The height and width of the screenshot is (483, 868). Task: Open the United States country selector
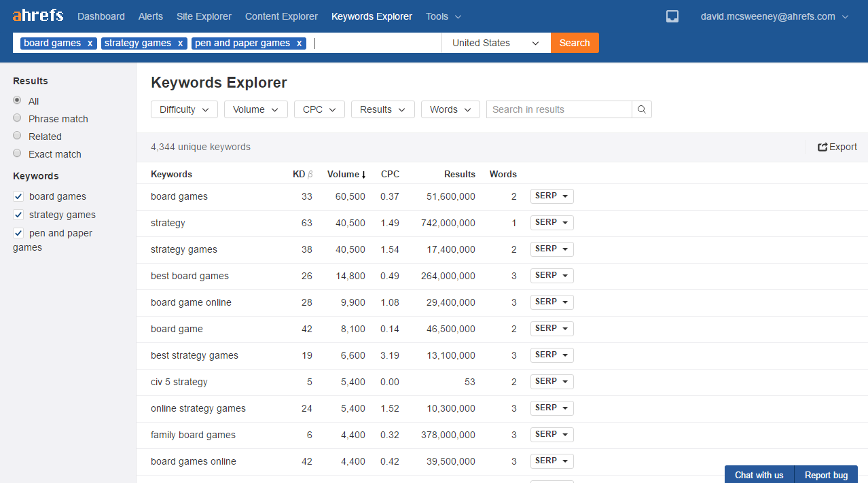[496, 42]
